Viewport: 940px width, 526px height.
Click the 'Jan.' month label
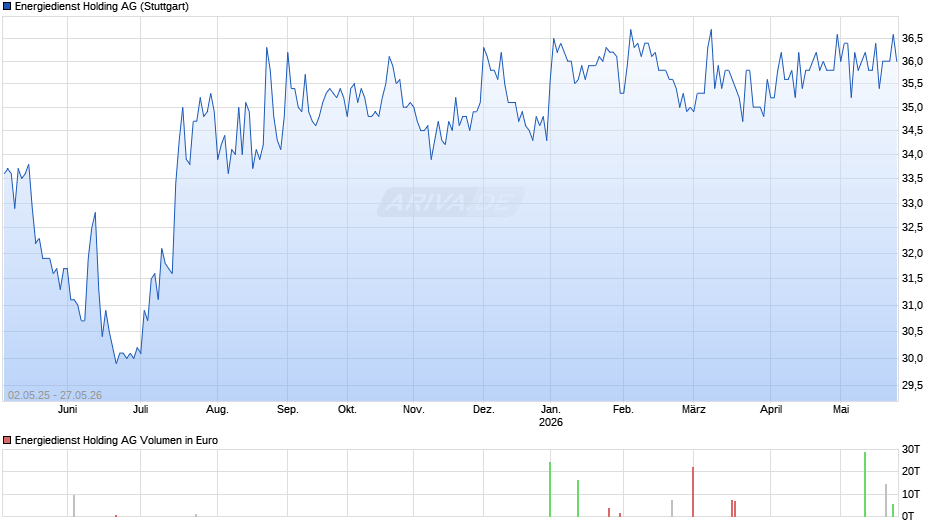click(551, 410)
